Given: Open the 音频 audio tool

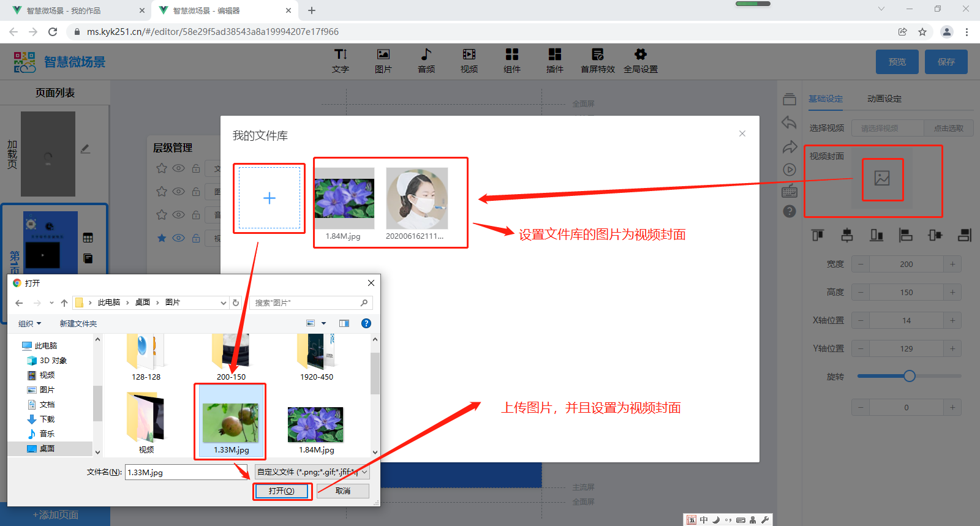Looking at the screenshot, I should point(426,61).
